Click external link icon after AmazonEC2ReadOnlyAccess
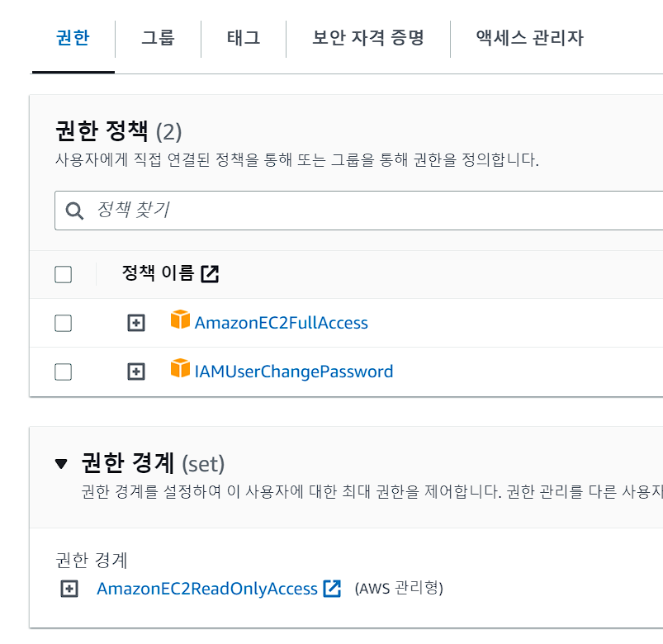The image size is (663, 644). tap(332, 588)
